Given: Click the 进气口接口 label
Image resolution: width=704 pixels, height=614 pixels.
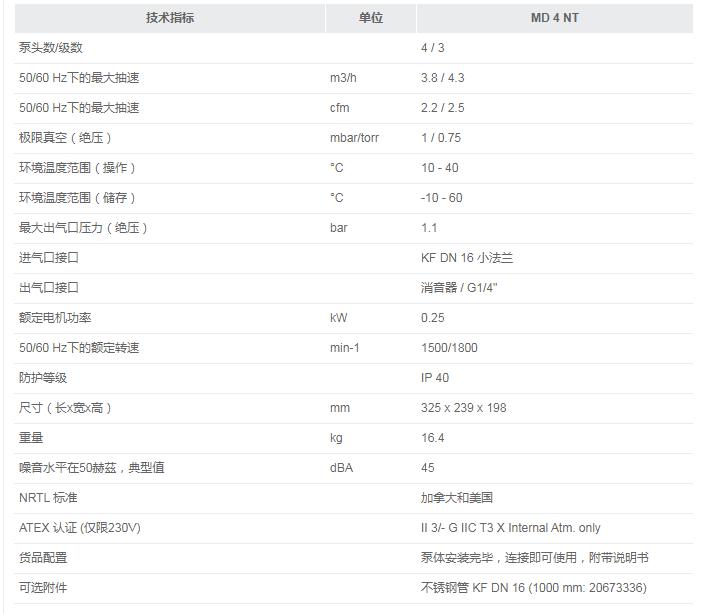Looking at the screenshot, I should point(49,258).
